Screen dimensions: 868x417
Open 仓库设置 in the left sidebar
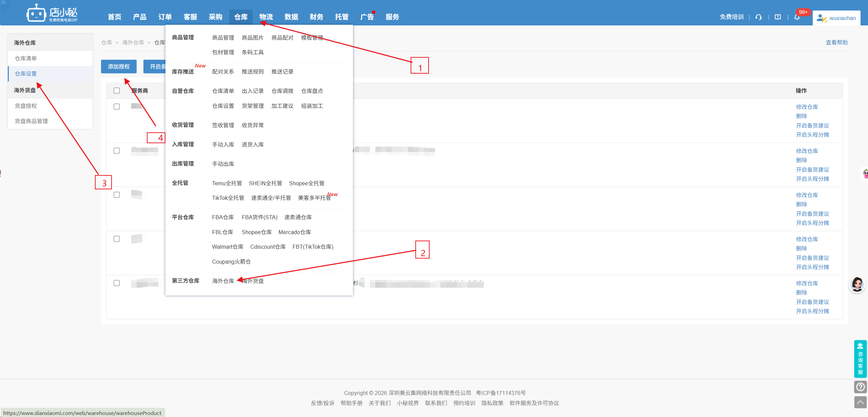tap(50, 74)
